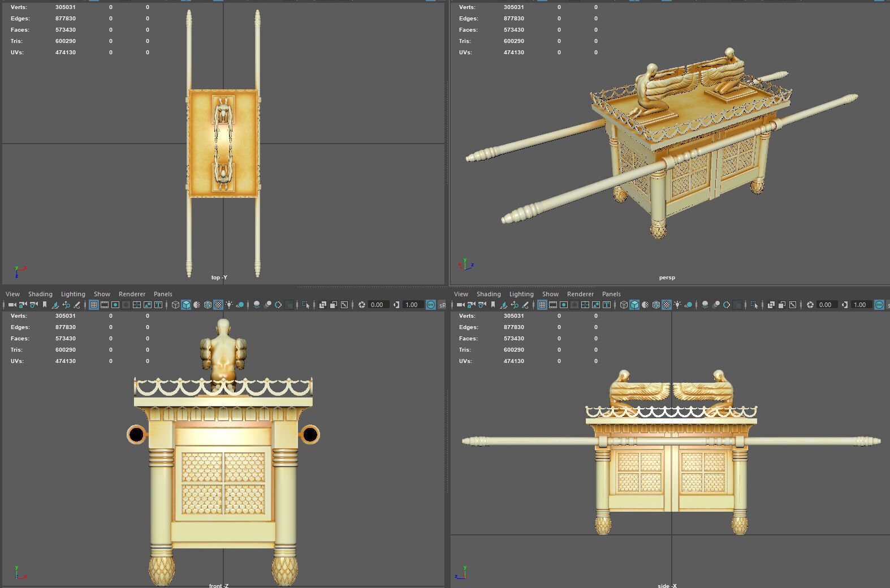Screen dimensions: 890x588
Task: Open Lighting menu of front panel
Action: tap(73, 294)
